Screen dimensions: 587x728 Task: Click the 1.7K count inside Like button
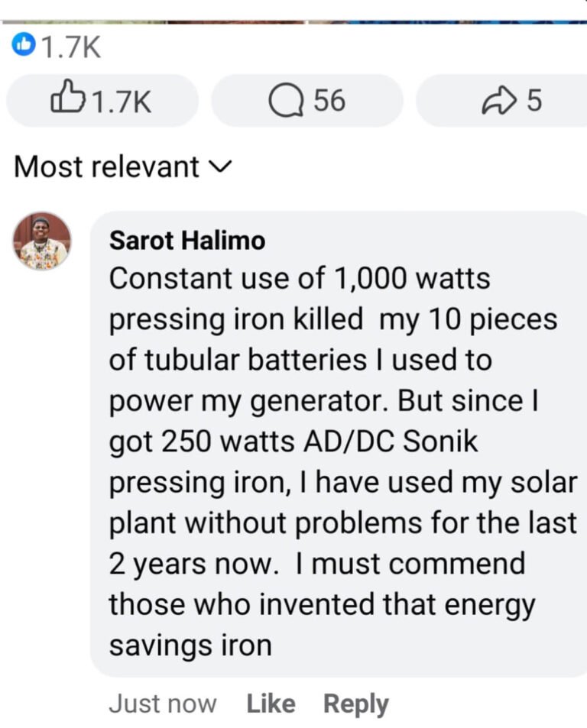(x=122, y=102)
